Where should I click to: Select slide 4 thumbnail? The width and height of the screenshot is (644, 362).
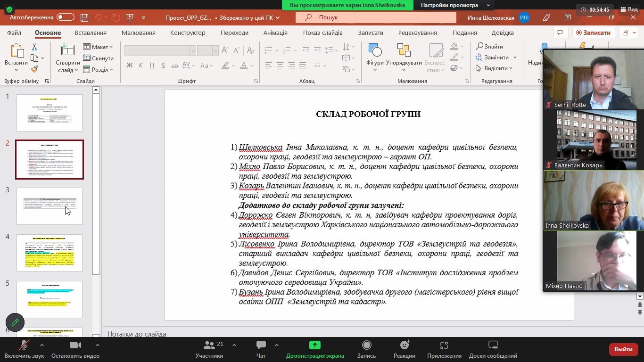click(50, 253)
